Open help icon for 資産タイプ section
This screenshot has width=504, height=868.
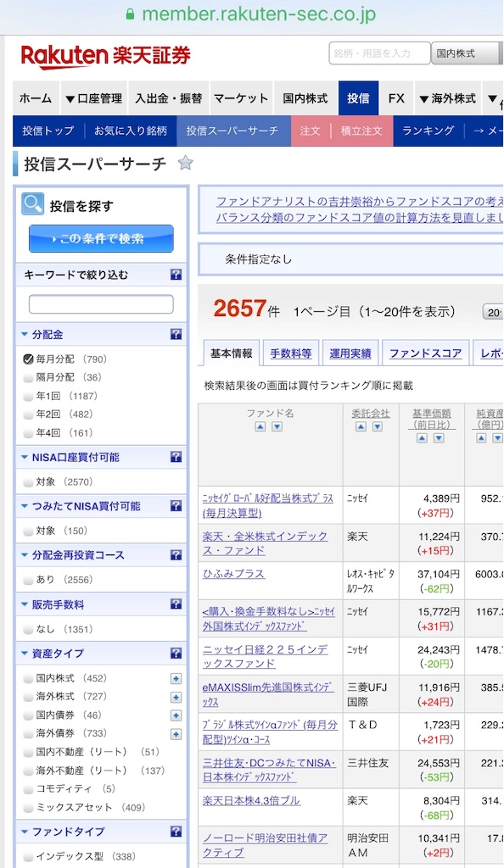coord(176,653)
